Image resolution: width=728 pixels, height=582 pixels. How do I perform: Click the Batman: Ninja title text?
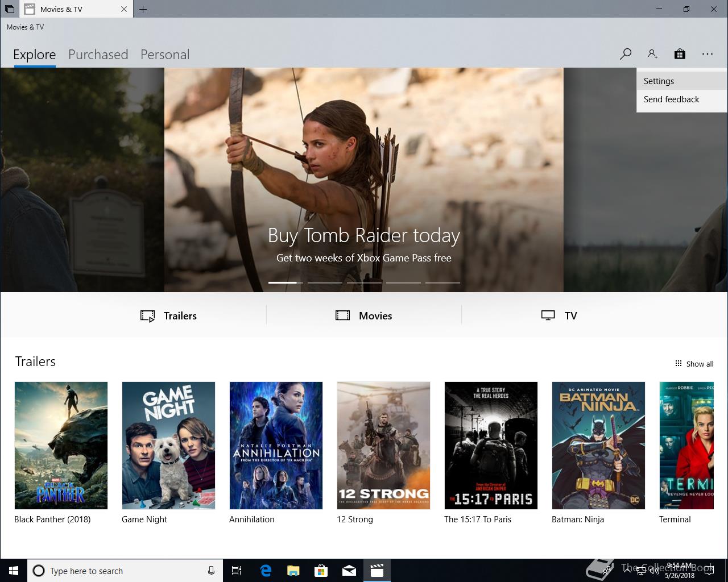coord(578,519)
